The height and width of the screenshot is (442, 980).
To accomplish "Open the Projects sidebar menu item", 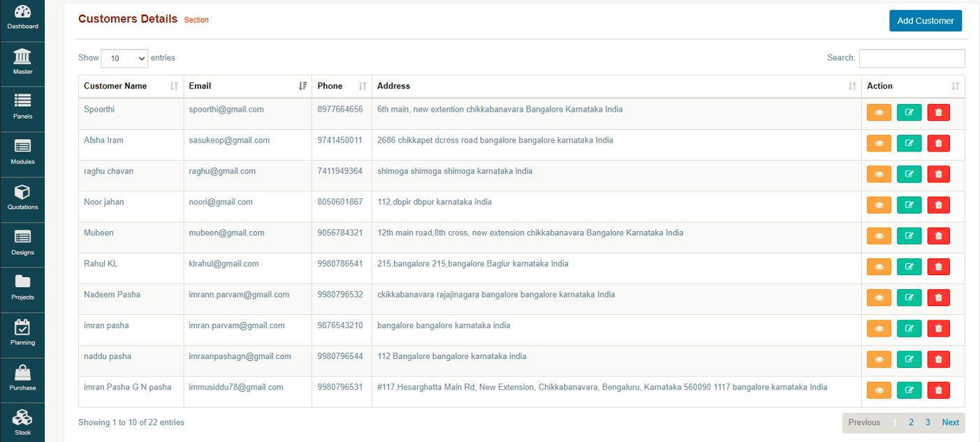I will point(22,288).
